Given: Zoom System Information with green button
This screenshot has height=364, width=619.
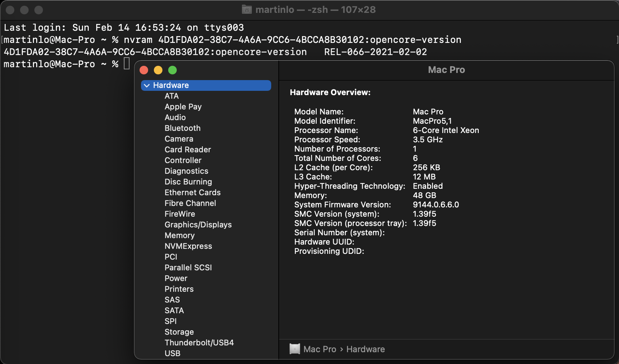Looking at the screenshot, I should point(172,70).
